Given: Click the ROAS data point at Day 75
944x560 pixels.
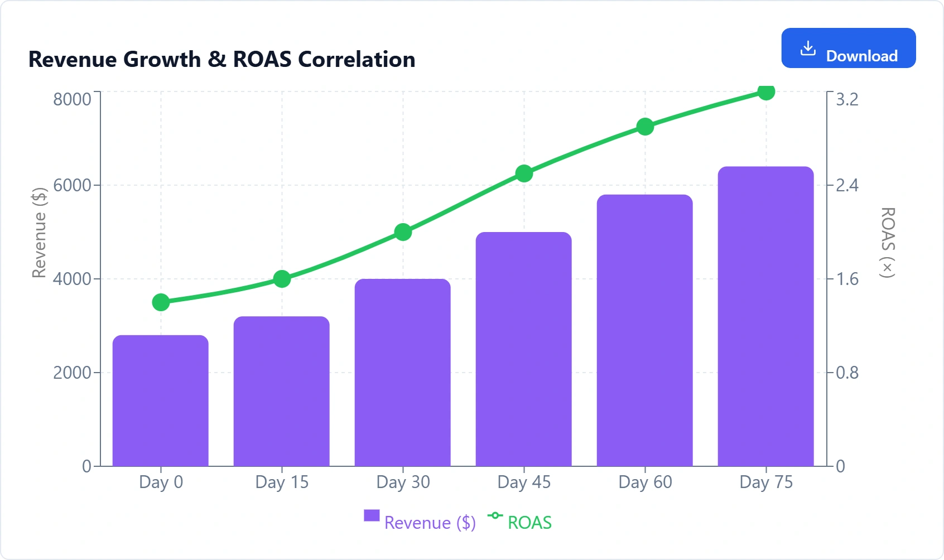Looking at the screenshot, I should click(x=766, y=92).
